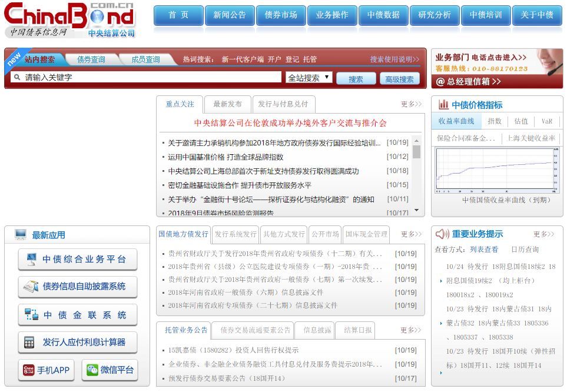Open the 手机APP download icon

coord(46,370)
